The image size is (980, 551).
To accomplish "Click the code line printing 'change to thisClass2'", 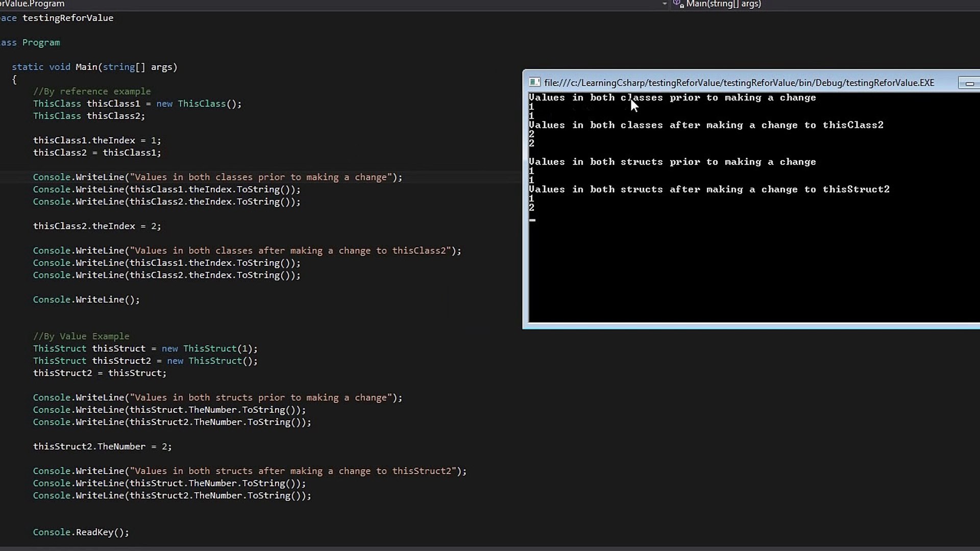I will pyautogui.click(x=247, y=251).
